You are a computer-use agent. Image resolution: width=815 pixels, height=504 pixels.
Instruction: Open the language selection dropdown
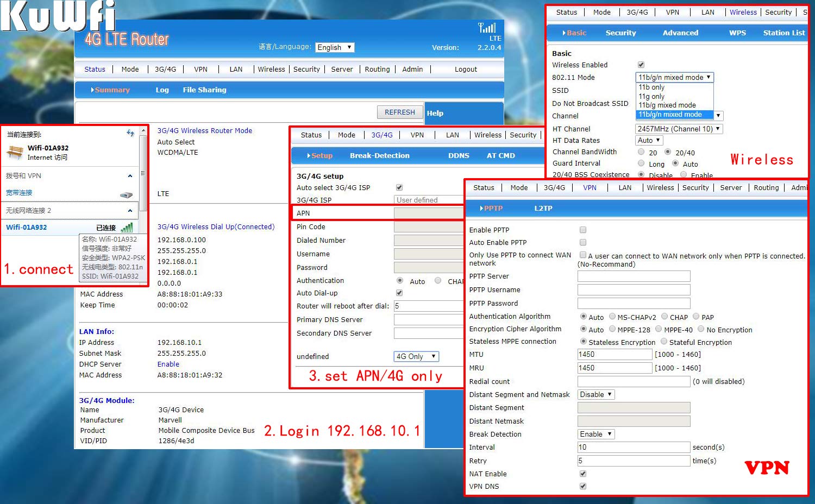pos(335,47)
